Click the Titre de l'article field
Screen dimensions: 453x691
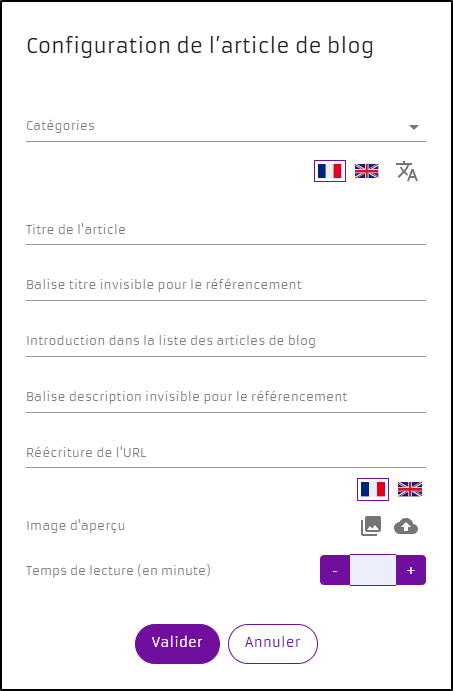(226, 230)
